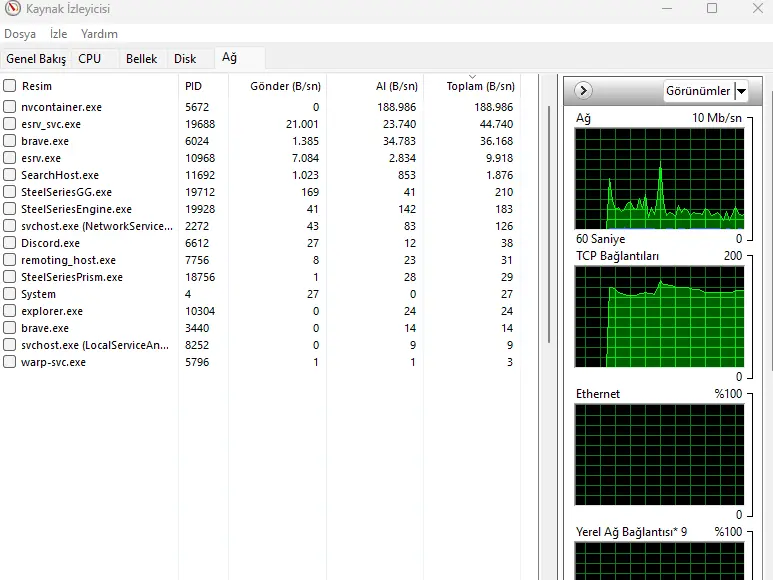Image resolution: width=773 pixels, height=580 pixels.
Task: Click the Ağ network throughput graph
Action: 659,179
